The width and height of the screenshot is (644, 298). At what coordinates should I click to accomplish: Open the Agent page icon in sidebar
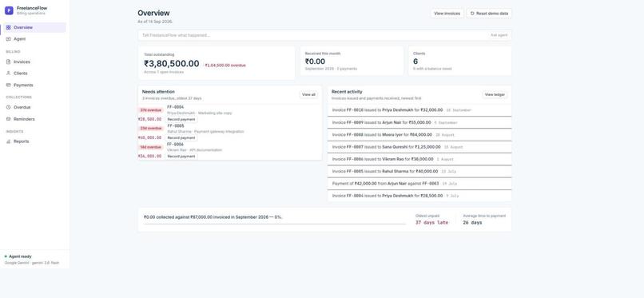tap(9, 39)
